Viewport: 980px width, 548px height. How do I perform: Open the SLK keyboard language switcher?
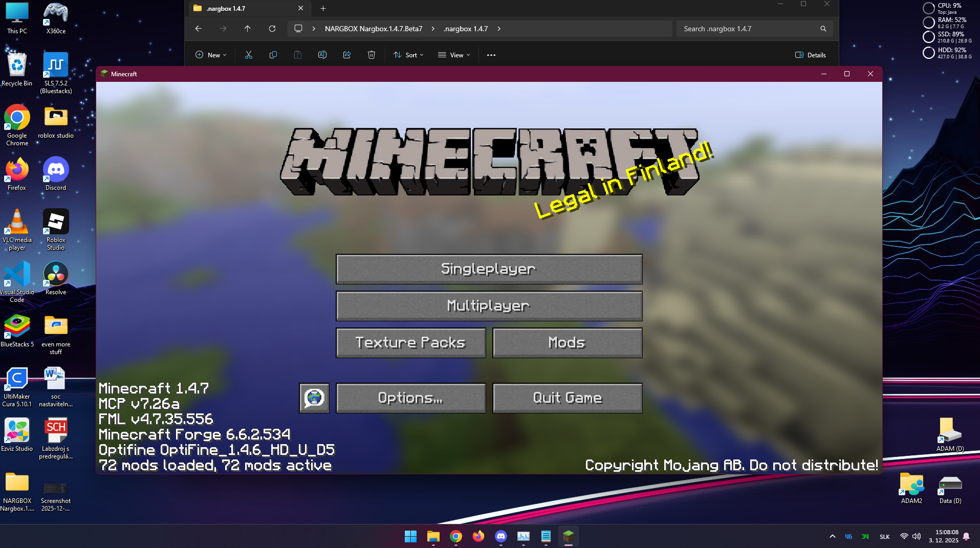click(885, 536)
